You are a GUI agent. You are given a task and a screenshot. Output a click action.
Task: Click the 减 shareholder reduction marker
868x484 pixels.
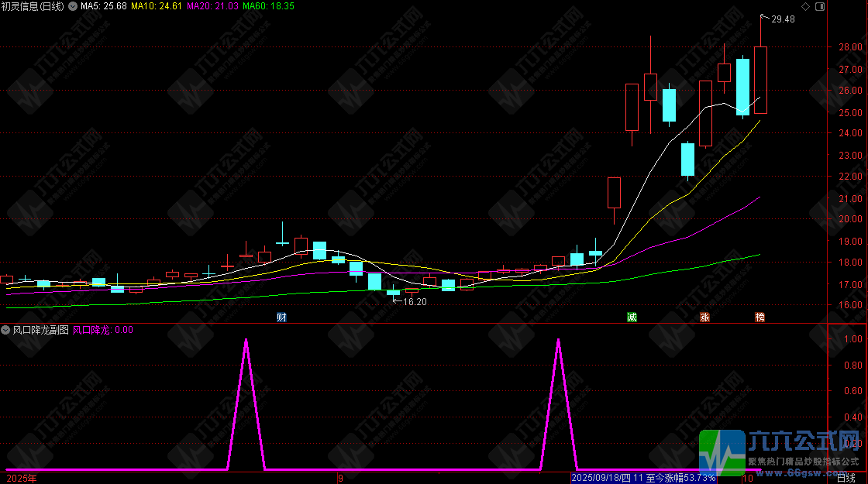click(632, 318)
